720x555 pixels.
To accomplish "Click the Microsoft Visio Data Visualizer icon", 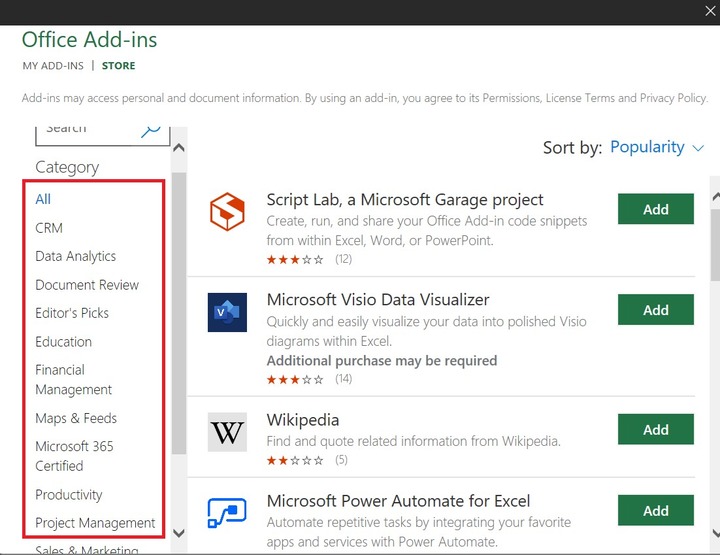I will [x=227, y=312].
